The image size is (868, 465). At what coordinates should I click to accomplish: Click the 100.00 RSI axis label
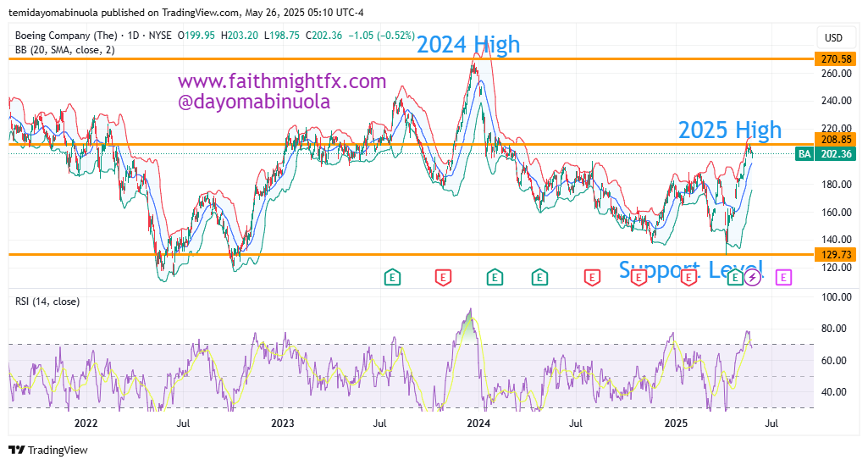(836, 297)
